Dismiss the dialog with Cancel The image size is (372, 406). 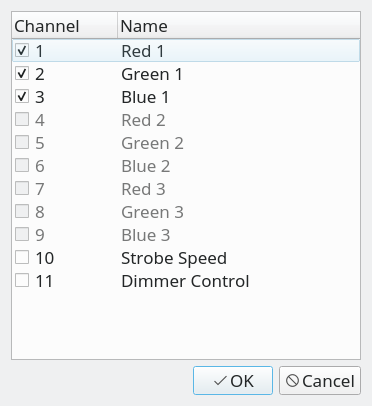coord(320,381)
